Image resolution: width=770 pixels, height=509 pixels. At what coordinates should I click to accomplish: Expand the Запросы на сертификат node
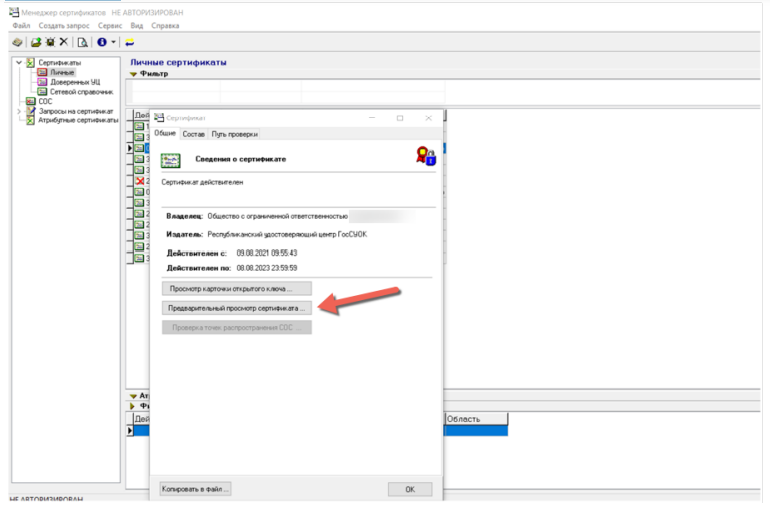click(19, 111)
